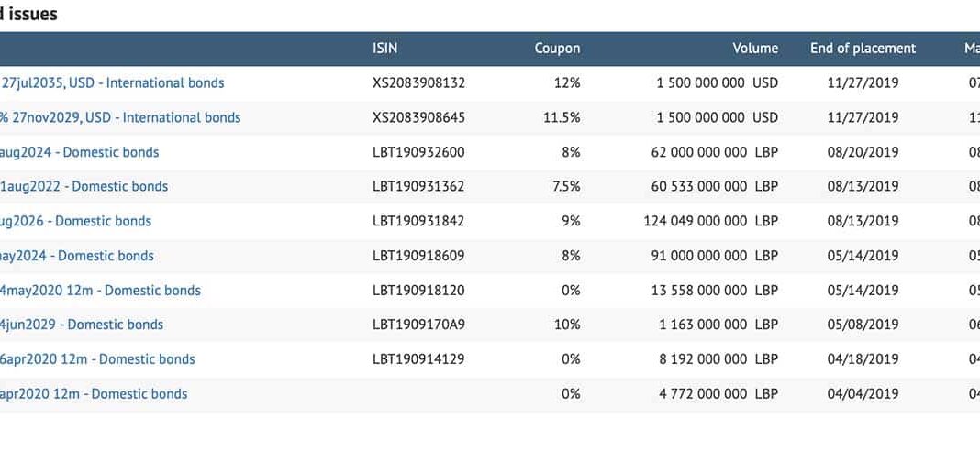Open the 27jul2035 USD International bonds link

pos(113,82)
